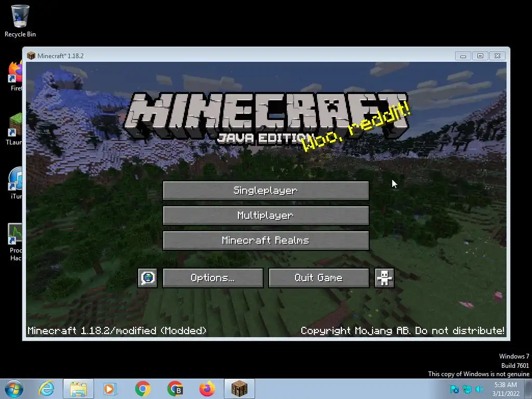
Task: Click the Minecraft 1.18.2/modified version text
Action: pyautogui.click(x=117, y=330)
